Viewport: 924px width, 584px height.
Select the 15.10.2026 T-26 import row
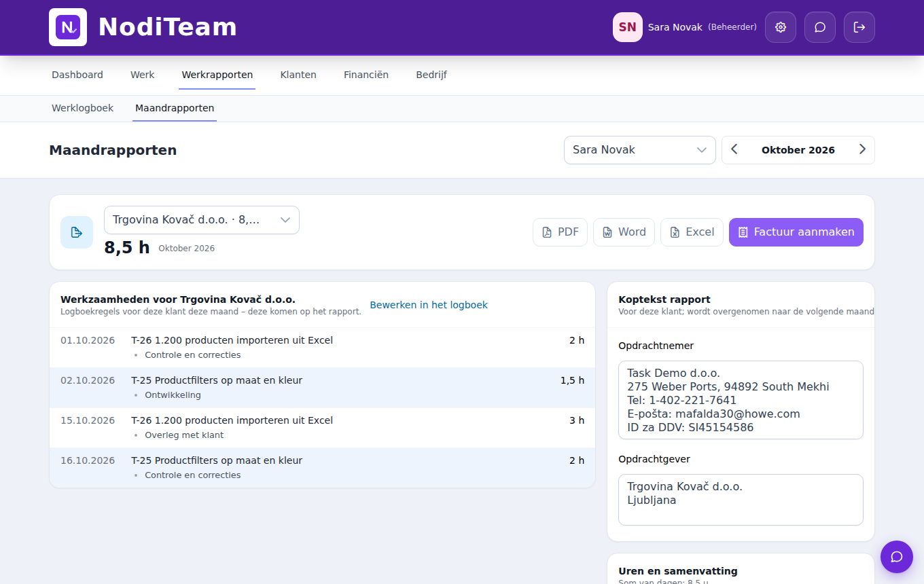(x=323, y=428)
